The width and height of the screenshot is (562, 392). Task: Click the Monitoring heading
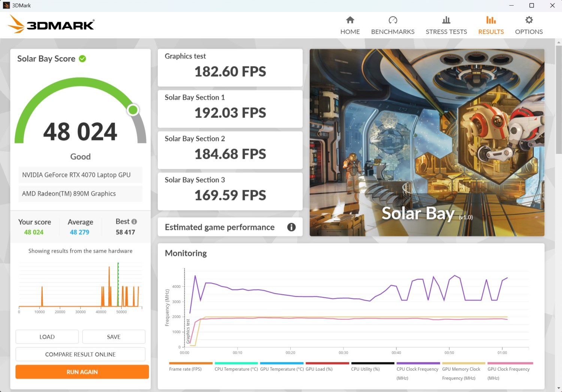[x=186, y=253]
